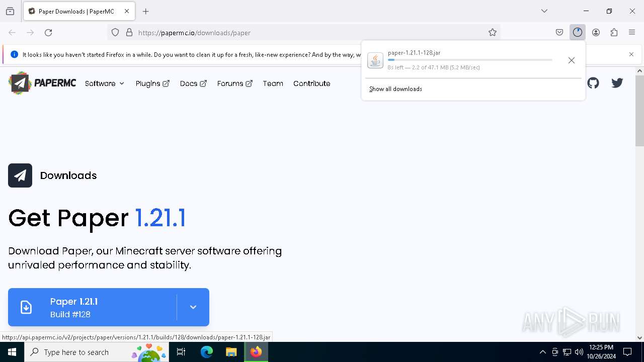Open the tracking protection shield icon
Screen dimensions: 644x362
115,33
